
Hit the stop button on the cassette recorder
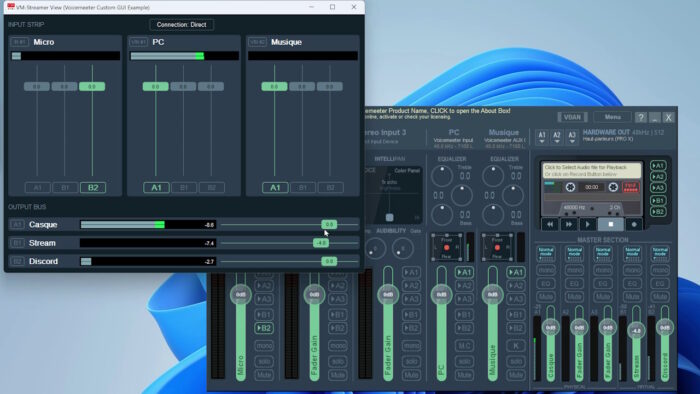(610, 224)
